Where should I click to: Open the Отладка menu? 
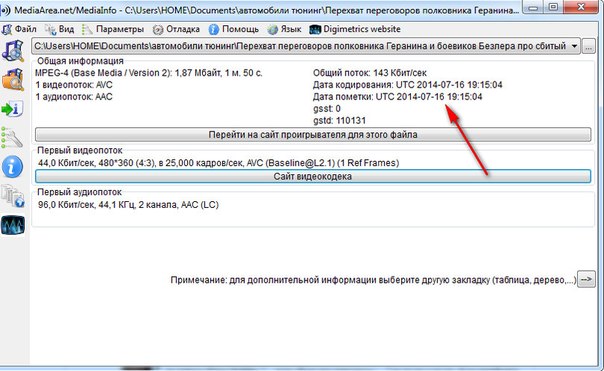click(x=176, y=29)
